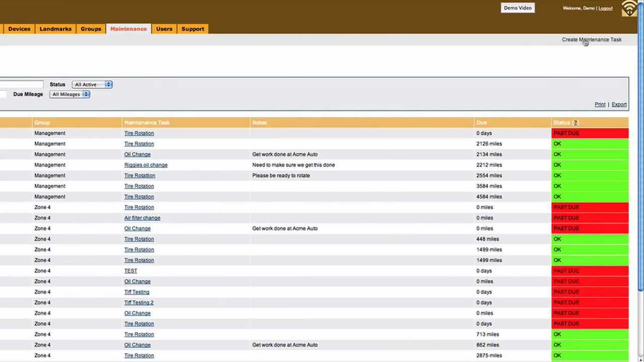644x362 pixels.
Task: Click Create Maintenance Task
Action: [592, 39]
